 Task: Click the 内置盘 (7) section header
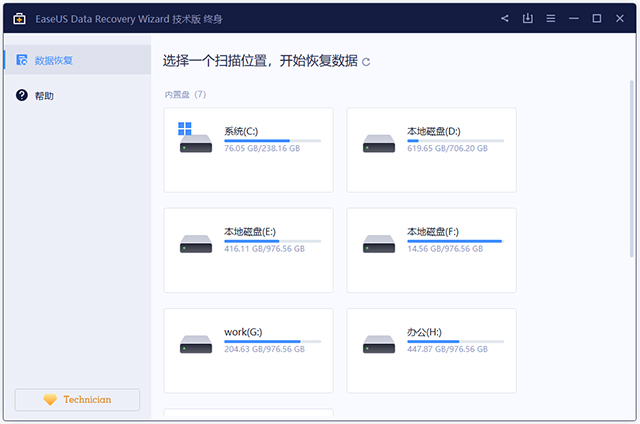(185, 95)
